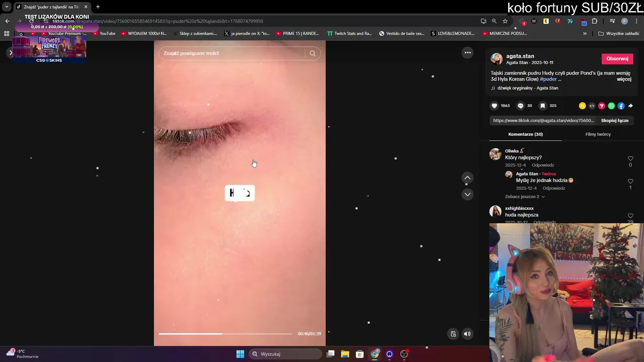Viewport: 644px width, 362px height.
Task: Open the agata.stan profile name
Action: pos(520,56)
